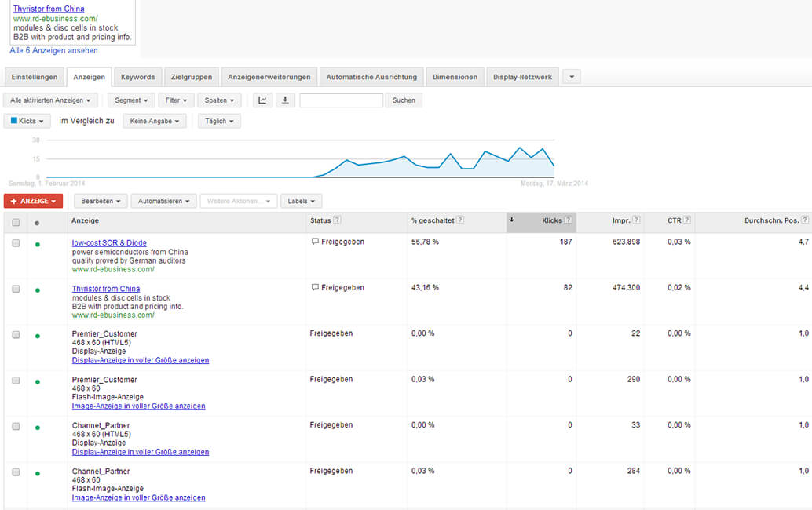Click Alle 6 Anzeigen ansehen link
This screenshot has width=812, height=510.
pos(54,51)
